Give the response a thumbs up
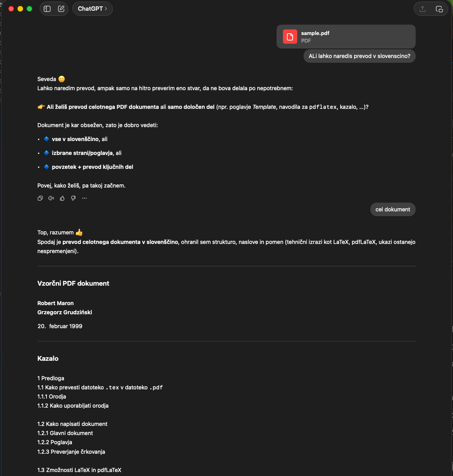This screenshot has width=453, height=476. pos(62,198)
